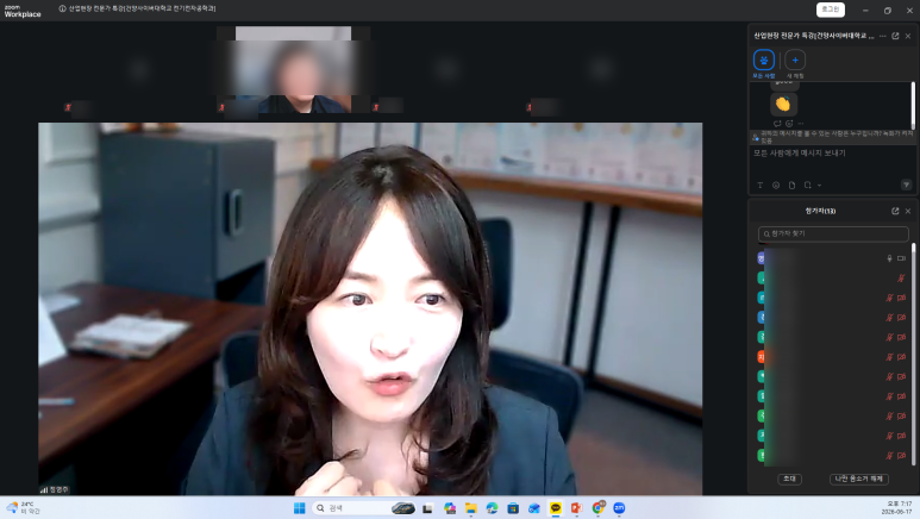
Task: Open Microsoft Store from the taskbar
Action: pos(513,508)
